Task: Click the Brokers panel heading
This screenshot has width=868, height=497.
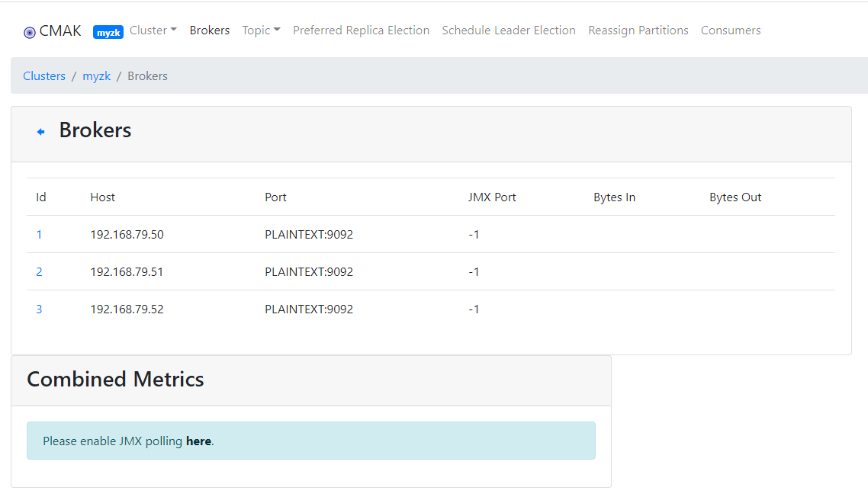Action: click(x=95, y=130)
